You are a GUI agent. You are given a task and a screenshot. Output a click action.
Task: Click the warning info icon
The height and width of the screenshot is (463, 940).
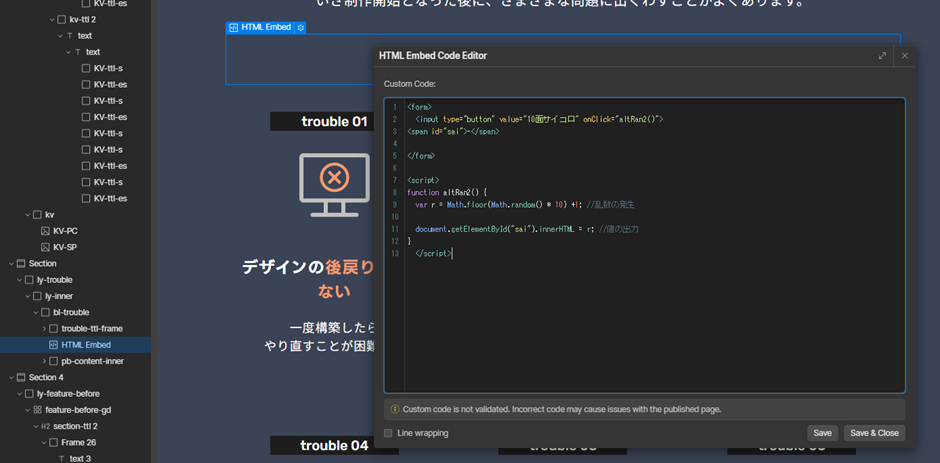[x=394, y=409]
